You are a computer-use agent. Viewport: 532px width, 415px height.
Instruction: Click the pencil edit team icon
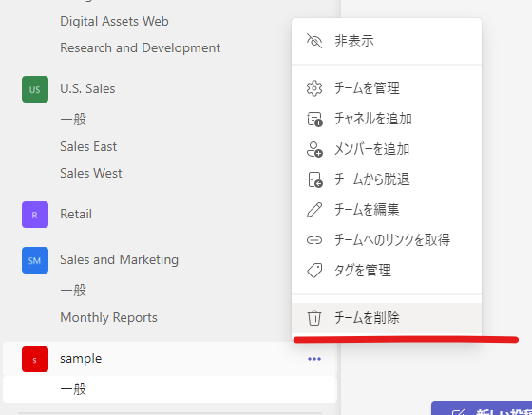[314, 210]
